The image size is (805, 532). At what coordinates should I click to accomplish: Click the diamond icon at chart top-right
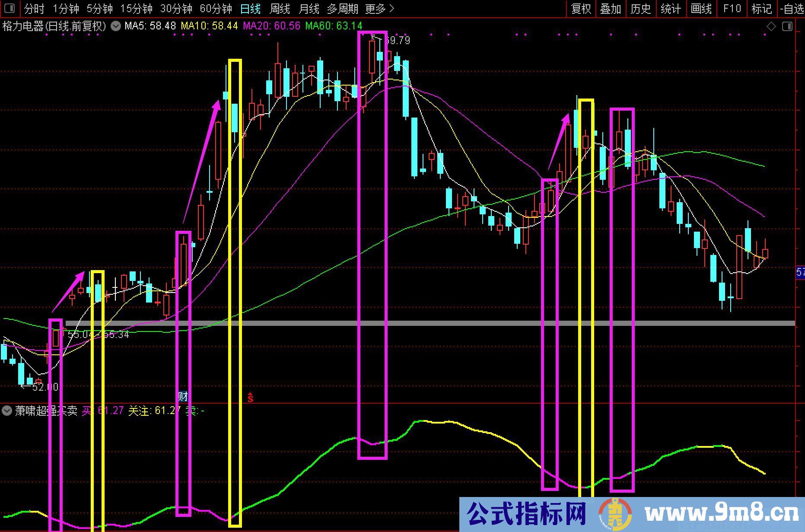pos(771,26)
